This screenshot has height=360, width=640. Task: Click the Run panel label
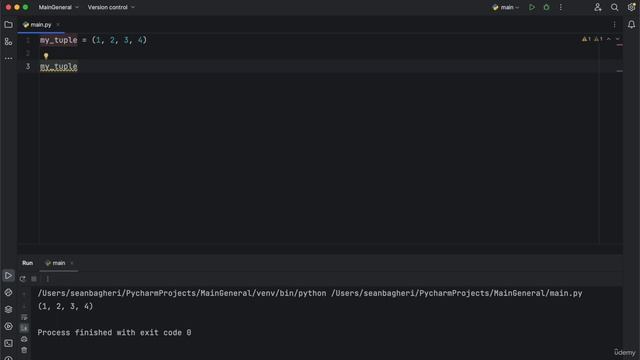(x=27, y=263)
